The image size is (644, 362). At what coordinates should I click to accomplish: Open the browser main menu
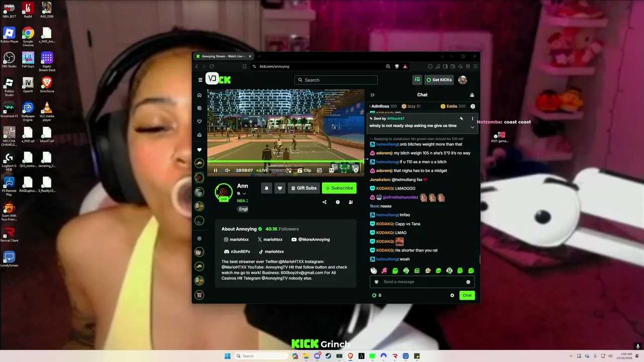pyautogui.click(x=475, y=66)
